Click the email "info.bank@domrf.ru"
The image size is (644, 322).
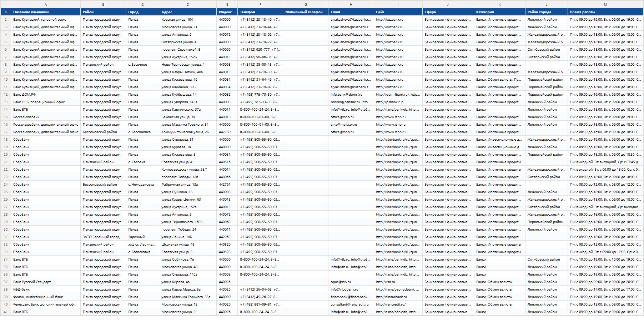(x=351, y=95)
